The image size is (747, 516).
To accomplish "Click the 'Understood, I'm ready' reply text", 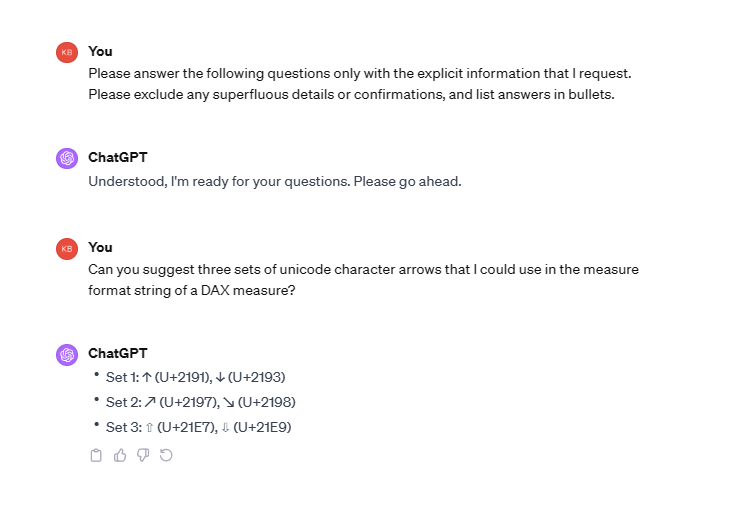I will 275,182.
